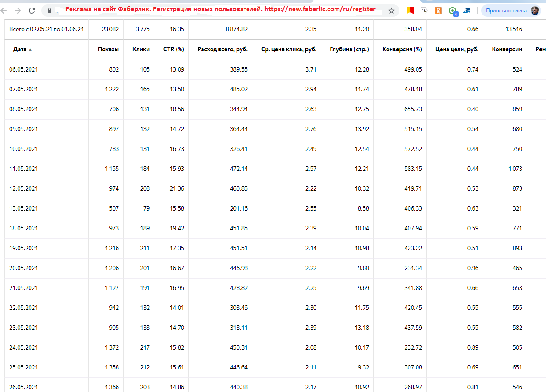Click the padlock site security icon
This screenshot has width=546, height=392.
[x=49, y=10]
